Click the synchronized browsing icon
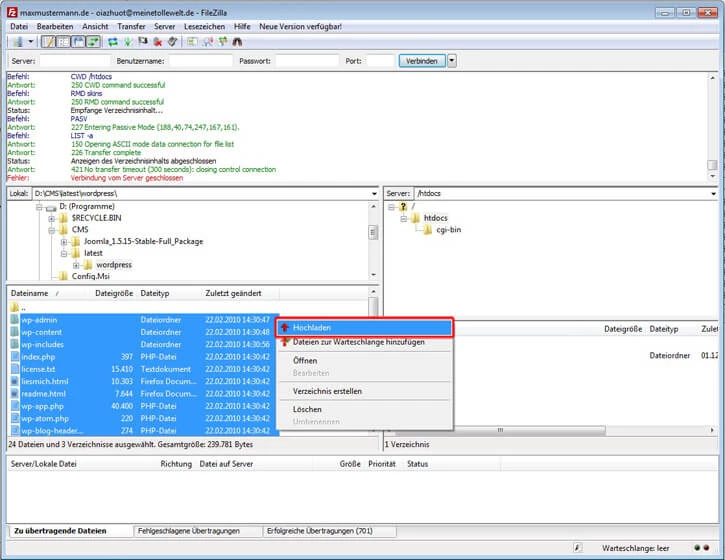This screenshot has height=560, width=725. tap(222, 42)
